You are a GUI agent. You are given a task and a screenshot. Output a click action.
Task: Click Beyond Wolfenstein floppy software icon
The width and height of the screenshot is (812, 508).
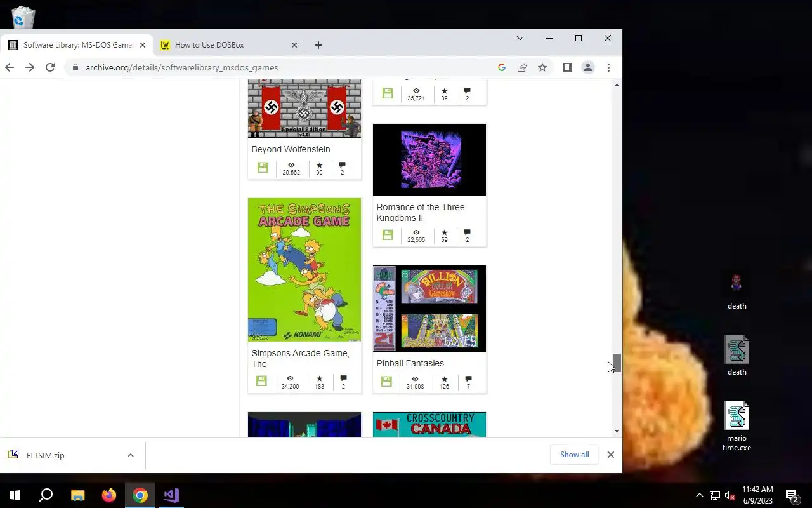[x=263, y=168]
